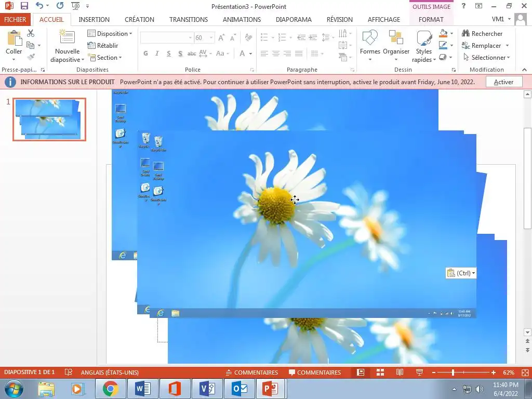This screenshot has width=532, height=399.
Task: Toggle bold G formatting
Action: pos(145,54)
